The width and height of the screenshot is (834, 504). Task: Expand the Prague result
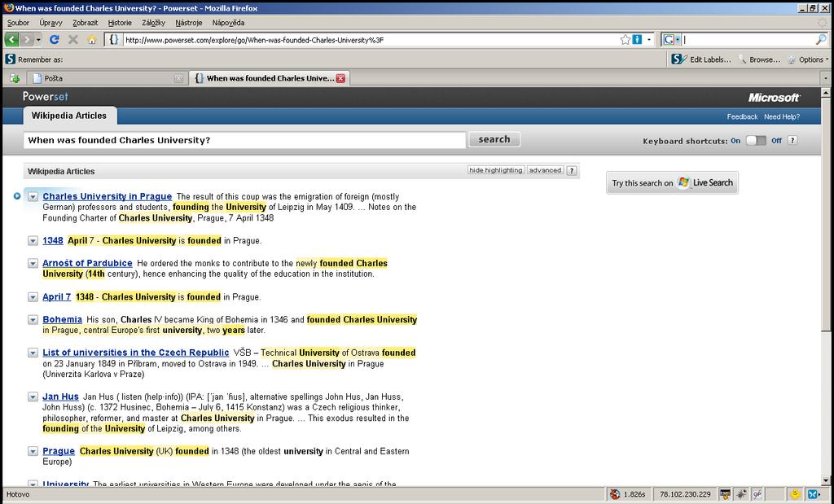pos(33,451)
